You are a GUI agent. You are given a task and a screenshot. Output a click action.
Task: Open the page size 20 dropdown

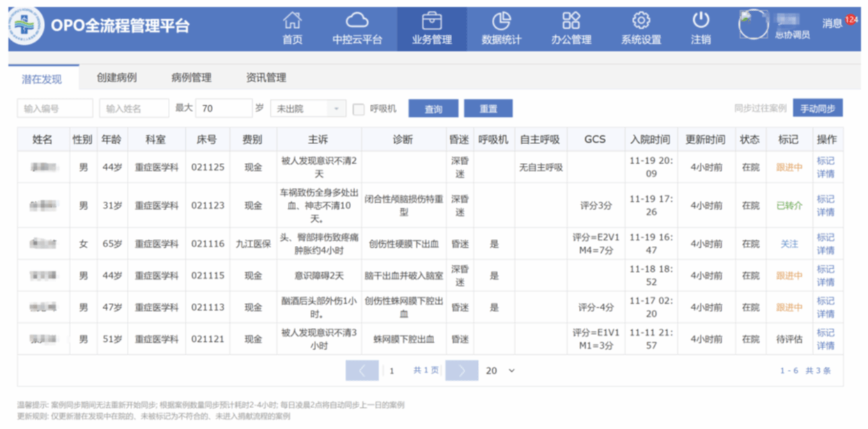pos(500,371)
